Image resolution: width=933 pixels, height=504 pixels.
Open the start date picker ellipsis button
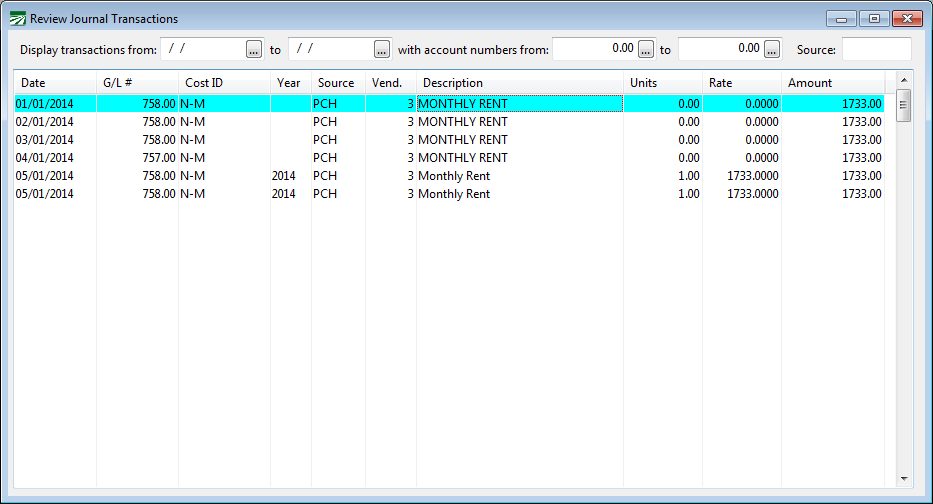tap(254, 49)
